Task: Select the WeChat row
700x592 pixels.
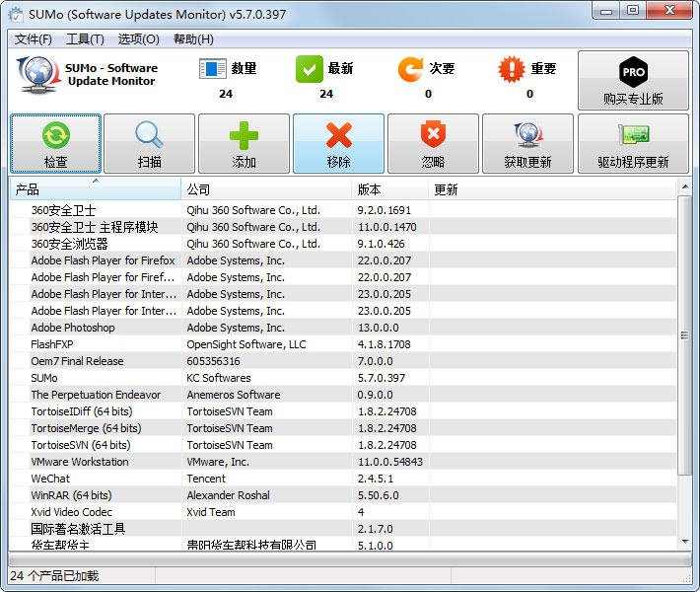Action: 343,479
